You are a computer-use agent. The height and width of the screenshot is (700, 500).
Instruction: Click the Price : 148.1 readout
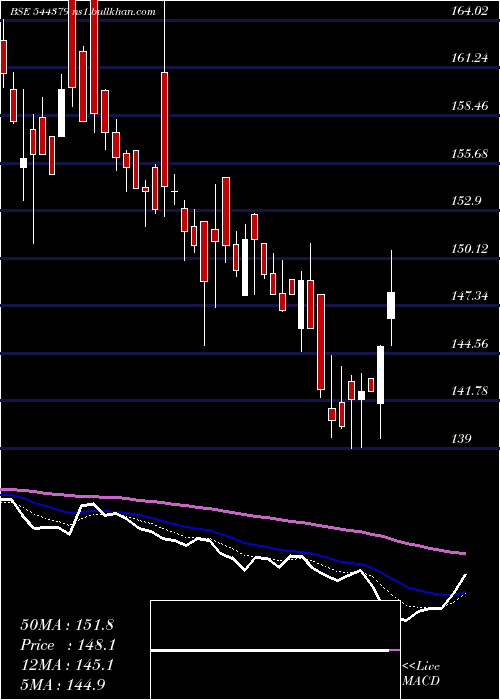click(x=68, y=645)
